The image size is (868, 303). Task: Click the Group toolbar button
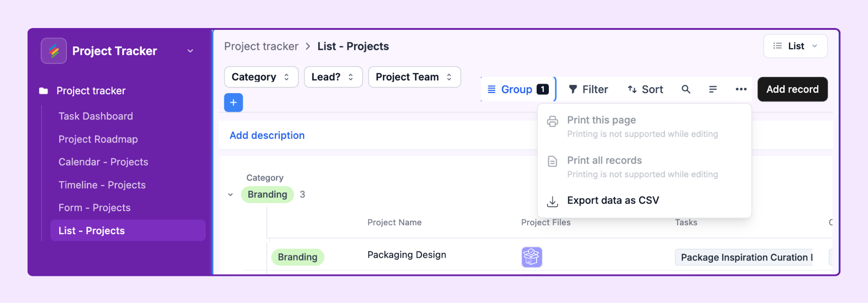coord(518,90)
